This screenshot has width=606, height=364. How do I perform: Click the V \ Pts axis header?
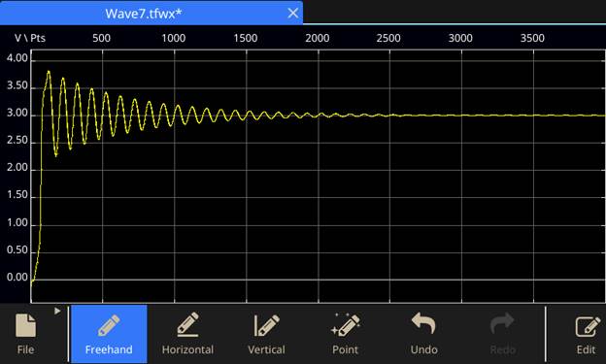30,38
